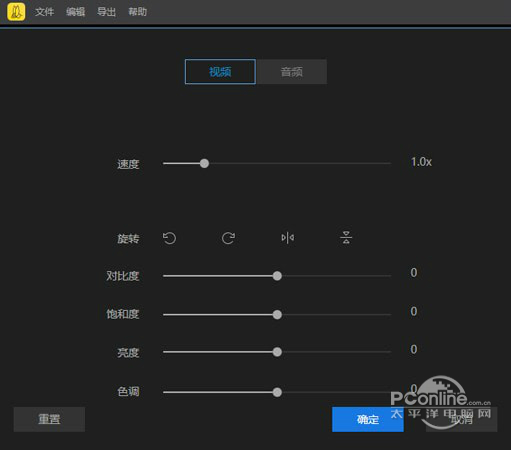Open the 编辑 menu
The width and height of the screenshot is (511, 450).
[75, 12]
